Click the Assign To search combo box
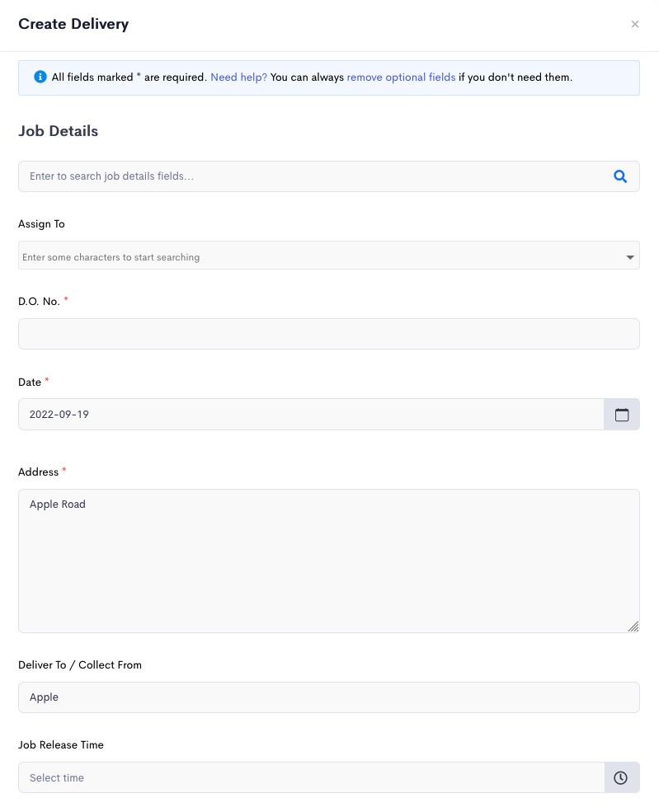659x812 pixels. (x=329, y=256)
